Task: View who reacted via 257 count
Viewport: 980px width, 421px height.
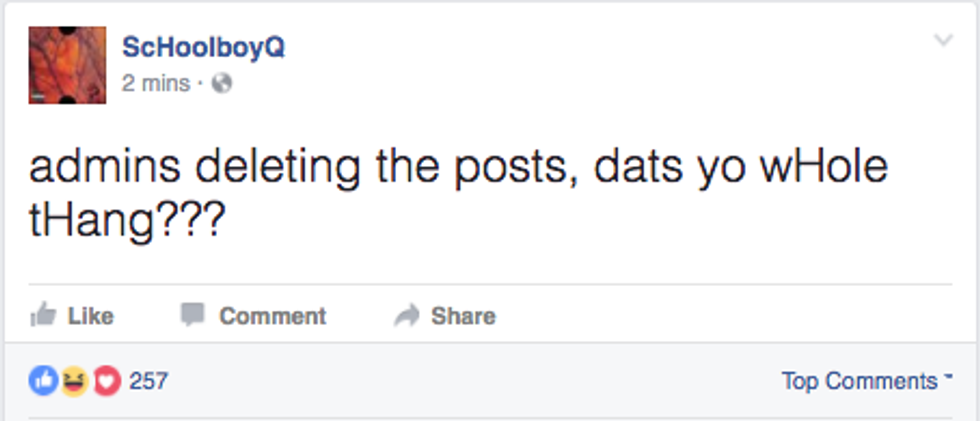Action: tap(149, 381)
